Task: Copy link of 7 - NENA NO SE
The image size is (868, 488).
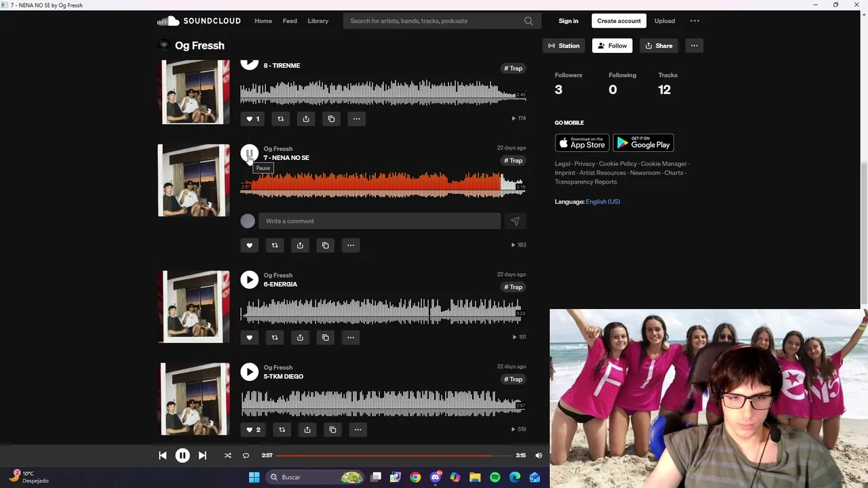Action: [x=325, y=245]
